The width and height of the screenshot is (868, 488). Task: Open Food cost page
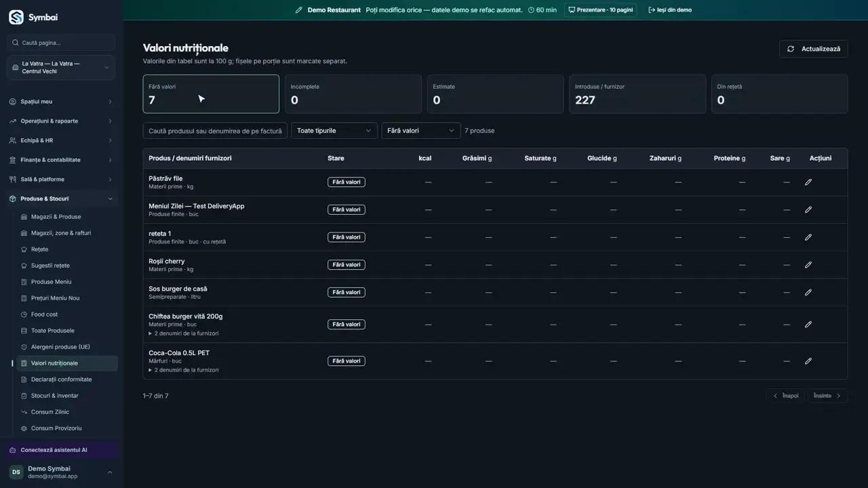[66, 314]
